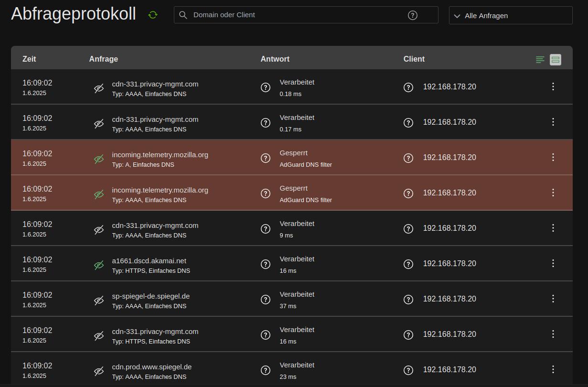Click client IP 192.168.178.20 in the akamai.net row

[x=449, y=264]
